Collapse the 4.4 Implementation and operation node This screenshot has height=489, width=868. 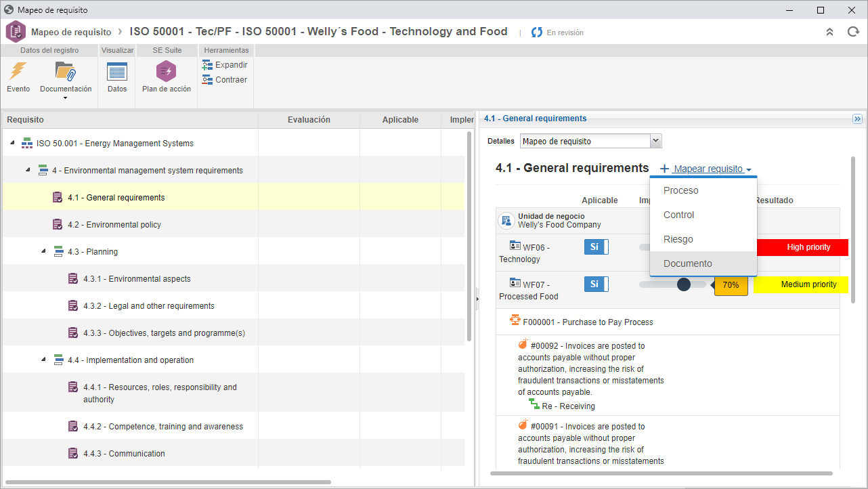click(x=43, y=360)
